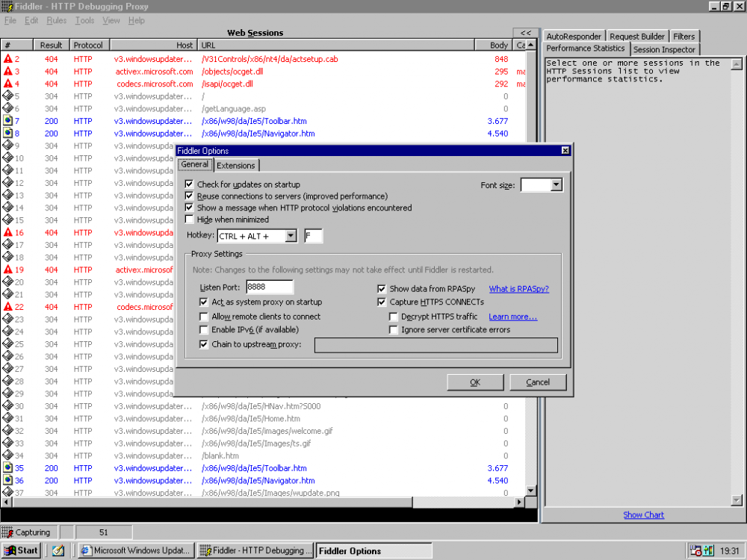The width and height of the screenshot is (747, 560).
Task: Enable Hide when minimized option
Action: pyautogui.click(x=189, y=220)
